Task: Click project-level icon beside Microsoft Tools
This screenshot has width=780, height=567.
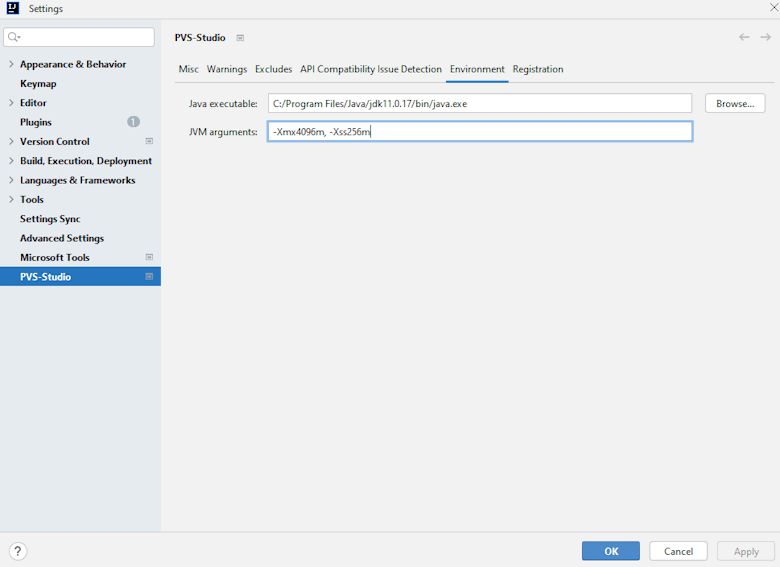Action: click(149, 257)
